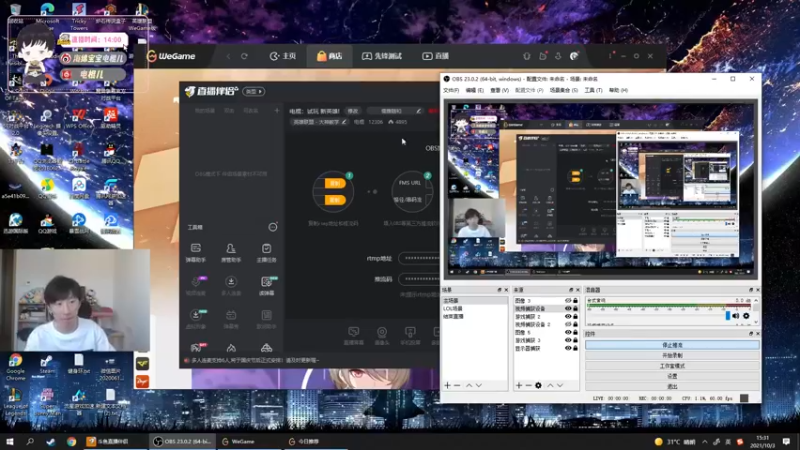Toggle visibility of 图像 3 source
This screenshot has height=450, width=800.
(568, 301)
